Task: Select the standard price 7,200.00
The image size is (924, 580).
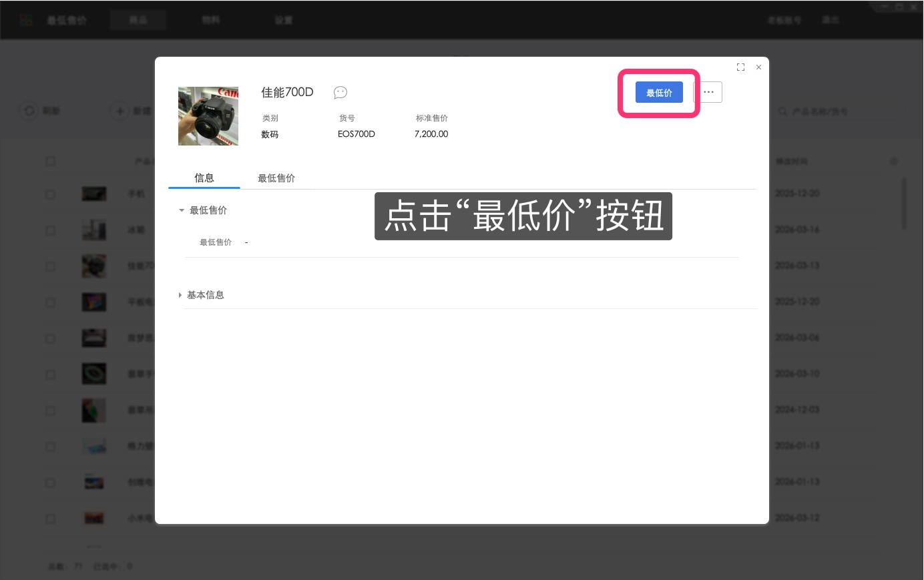Action: point(431,134)
